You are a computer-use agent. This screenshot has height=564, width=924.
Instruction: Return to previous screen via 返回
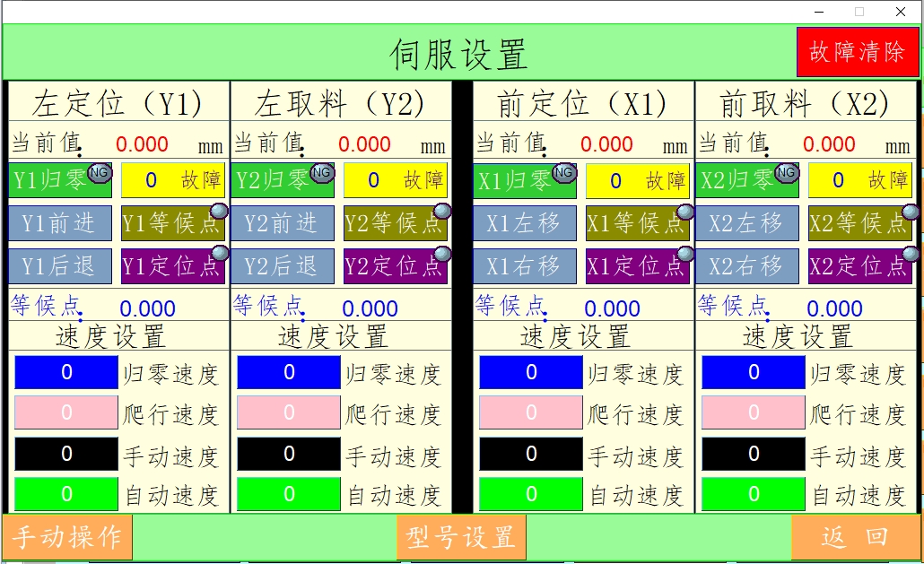coord(855,537)
